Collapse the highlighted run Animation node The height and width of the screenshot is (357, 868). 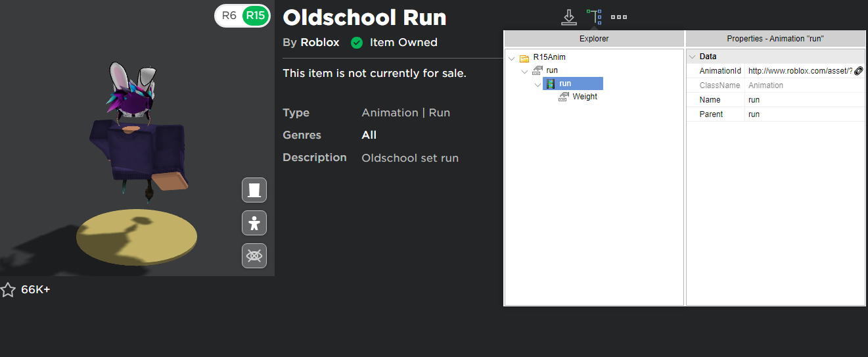[x=537, y=84]
